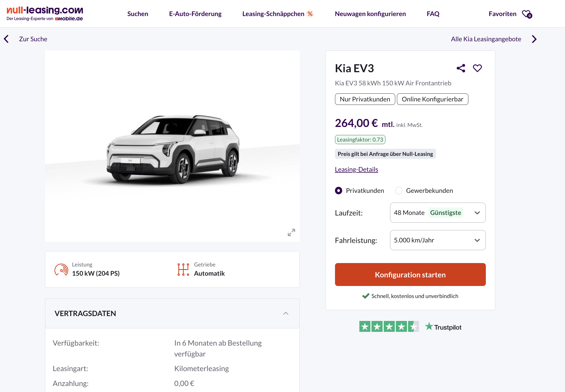Open the Favoriten heart icon in header
Screen dimensions: 565x392
point(527,14)
